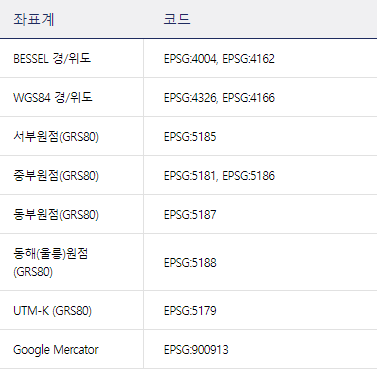The image size is (377, 377).
Task: Select the EPSG:5185 code cell
Action: 260,136
